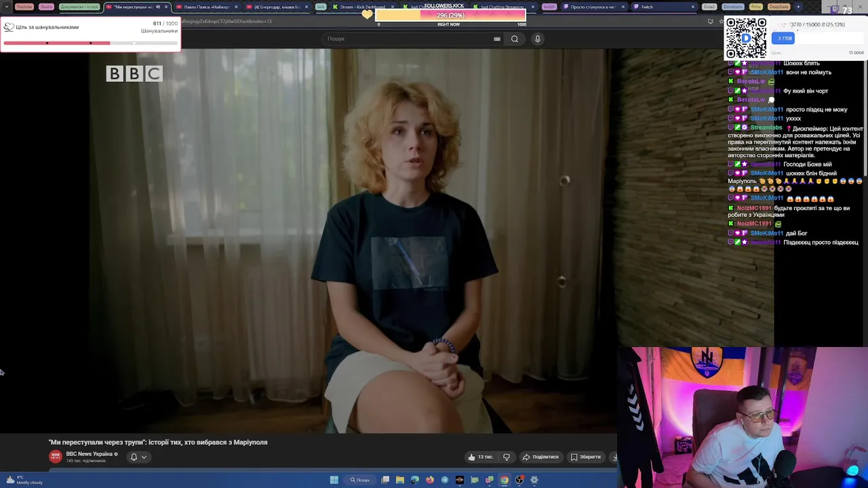The height and width of the screenshot is (488, 868).
Task: Close the Павло Паліса tab
Action: (x=236, y=7)
